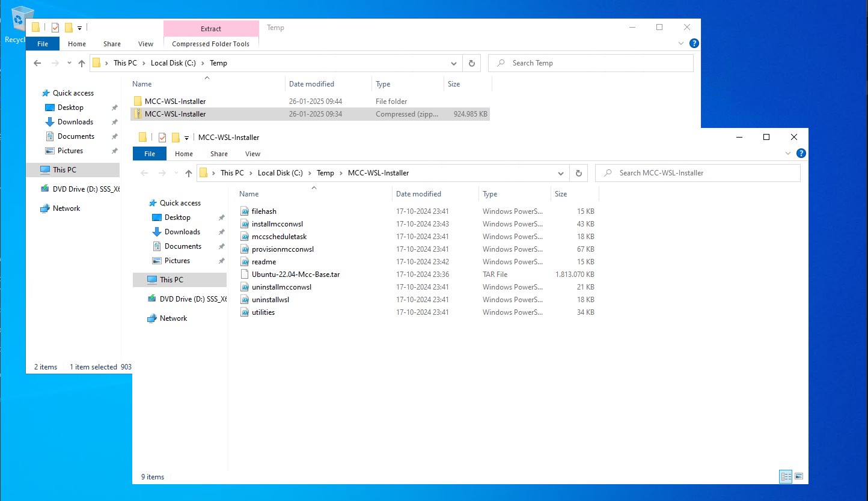
Task: Select the MCC-WSL-Installer folder in Temp window
Action: (310, 102)
